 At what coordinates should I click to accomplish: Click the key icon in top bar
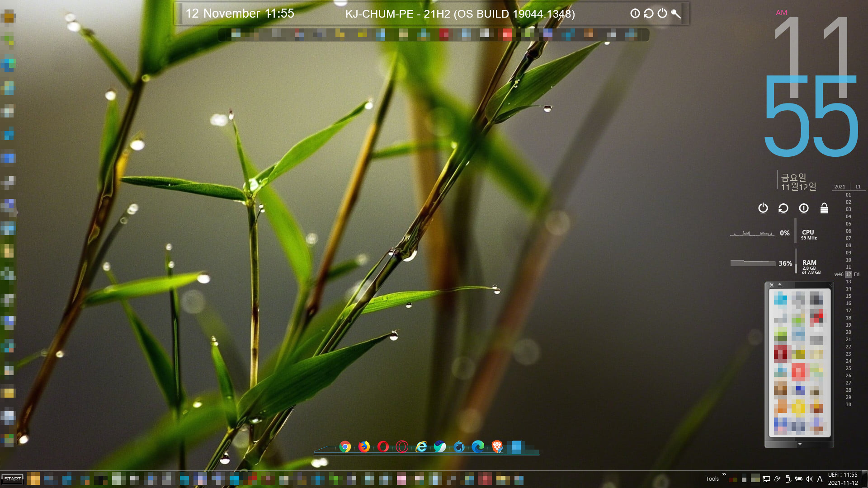point(676,14)
